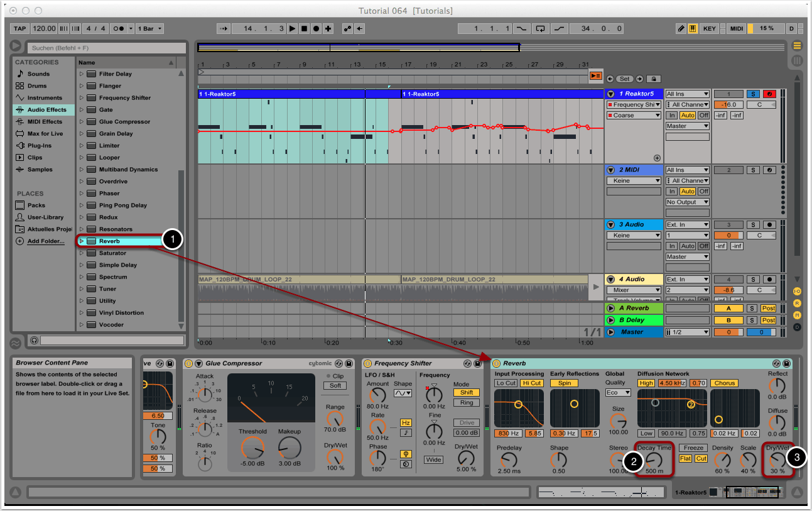Click the Play button in transport
Screen dimensions: 812x511
293,28
